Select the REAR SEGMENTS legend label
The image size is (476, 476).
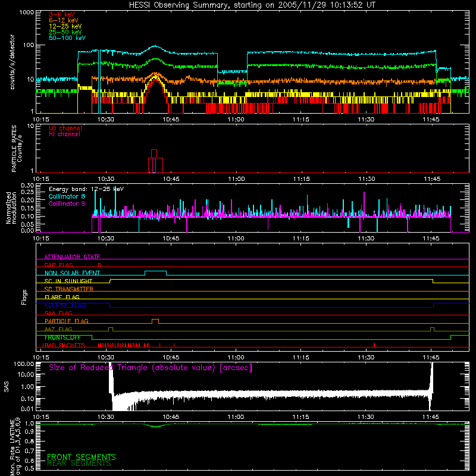tap(79, 464)
